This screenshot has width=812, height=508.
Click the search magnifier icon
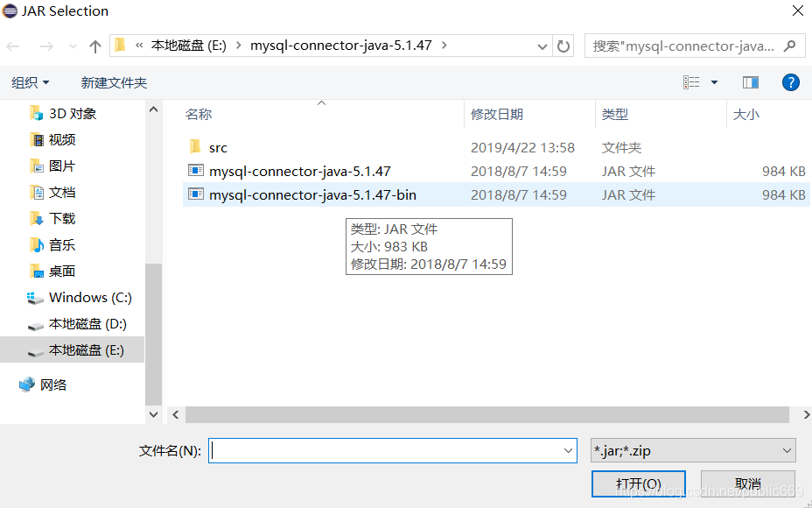pyautogui.click(x=790, y=46)
